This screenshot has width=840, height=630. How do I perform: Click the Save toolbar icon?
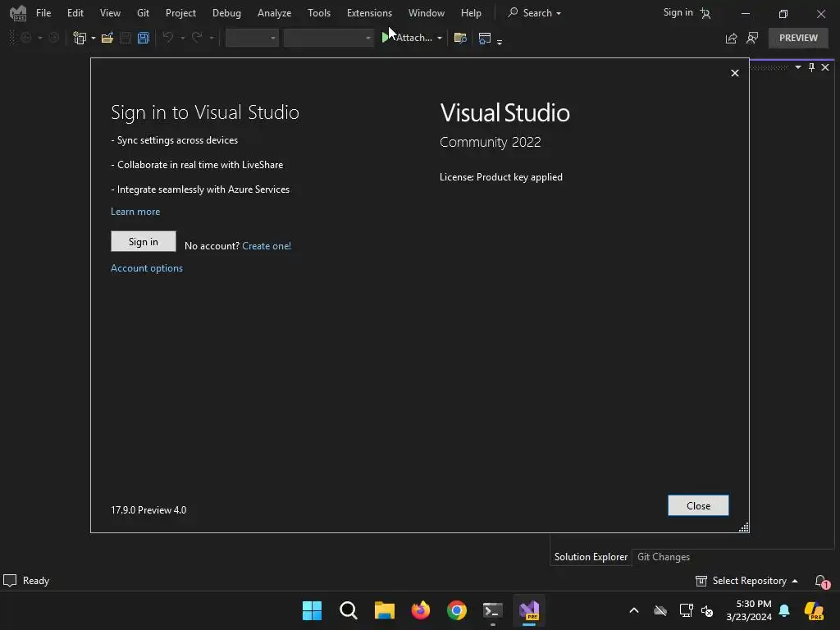[126, 38]
